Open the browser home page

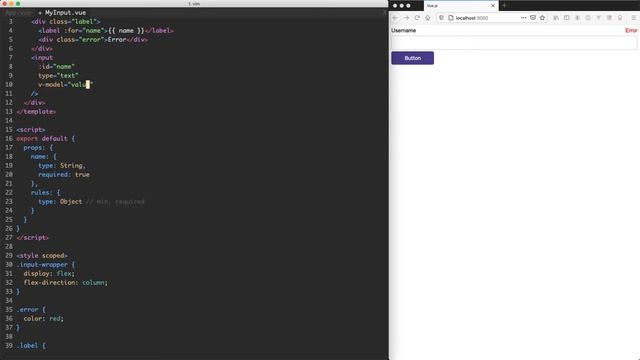click(428, 18)
